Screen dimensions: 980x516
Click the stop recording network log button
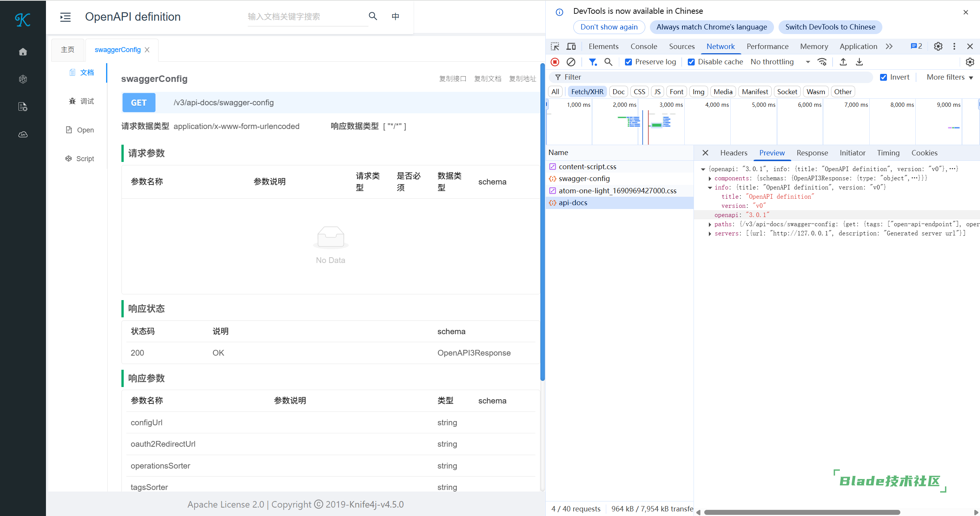coord(555,62)
